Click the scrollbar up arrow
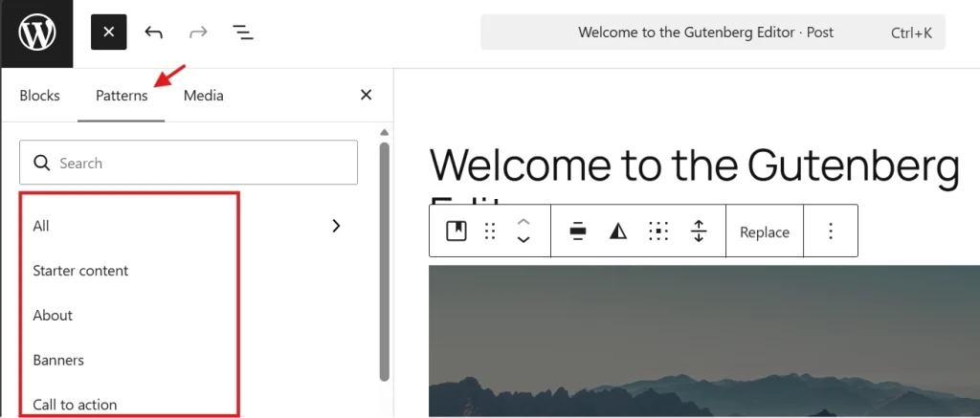This screenshot has width=980, height=418. coord(385,132)
